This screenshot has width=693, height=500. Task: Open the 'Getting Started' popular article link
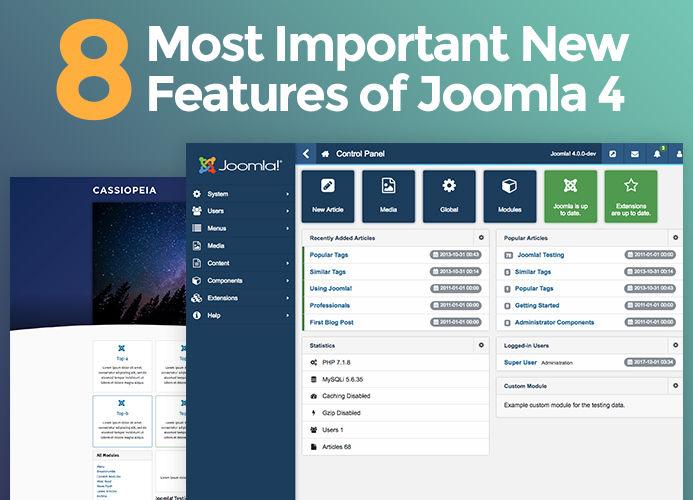click(538, 305)
